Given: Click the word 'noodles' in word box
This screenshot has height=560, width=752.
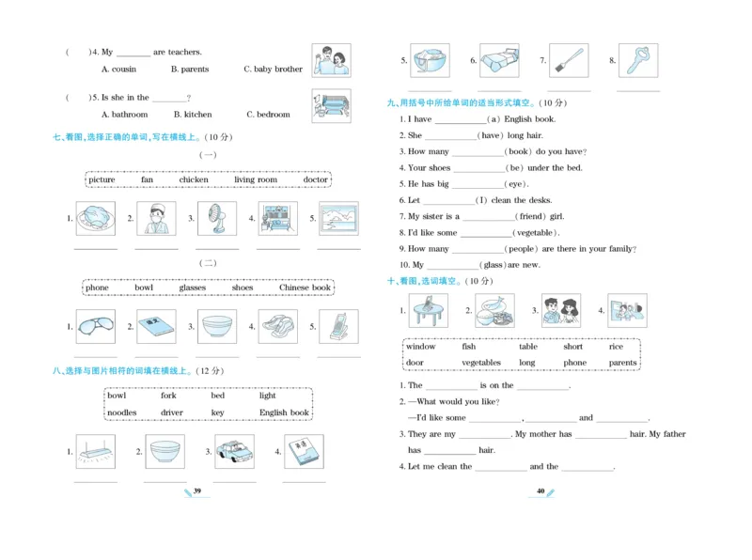Looking at the screenshot, I should click(121, 412).
